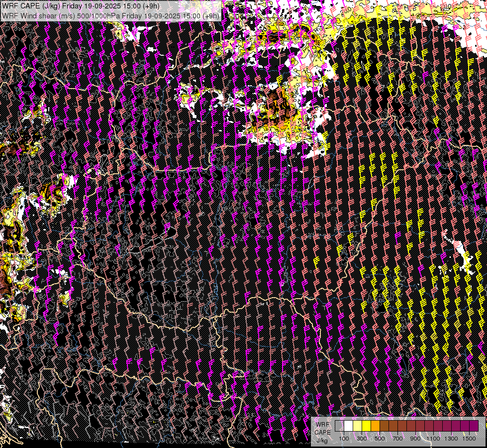Image resolution: width=487 pixels, height=448 pixels.
Task: Click the legend value 1300
Action: (x=451, y=439)
